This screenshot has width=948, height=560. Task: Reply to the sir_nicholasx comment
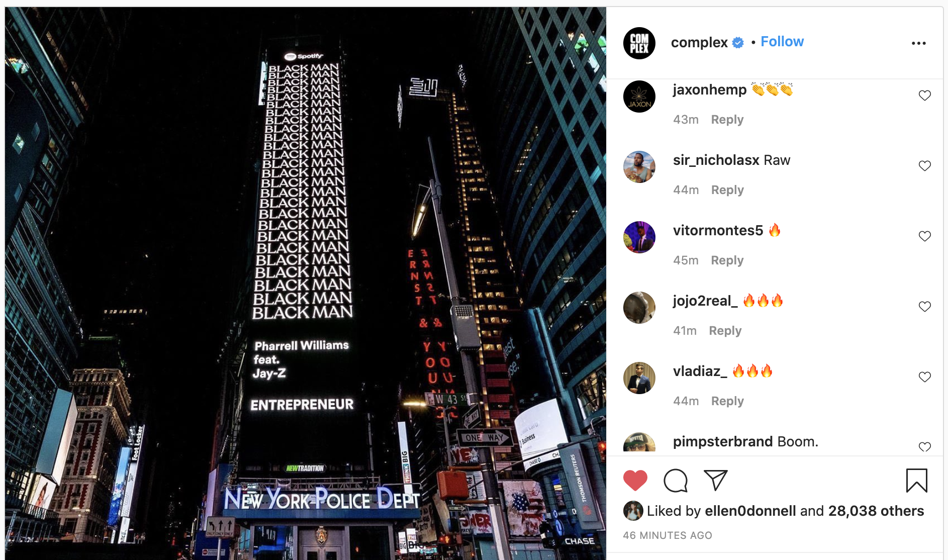tap(727, 190)
